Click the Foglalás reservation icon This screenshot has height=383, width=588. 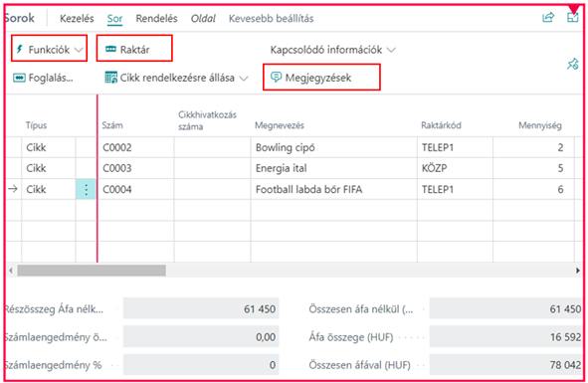19,78
